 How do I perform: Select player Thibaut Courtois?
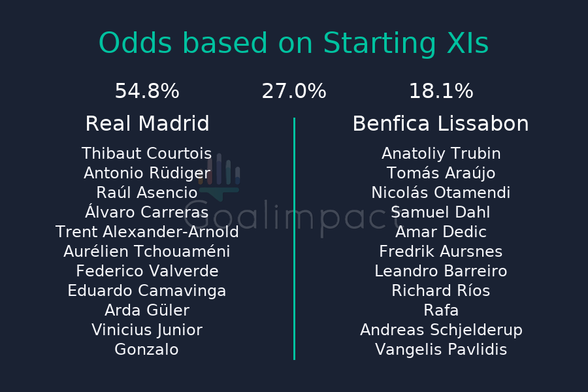pos(147,153)
